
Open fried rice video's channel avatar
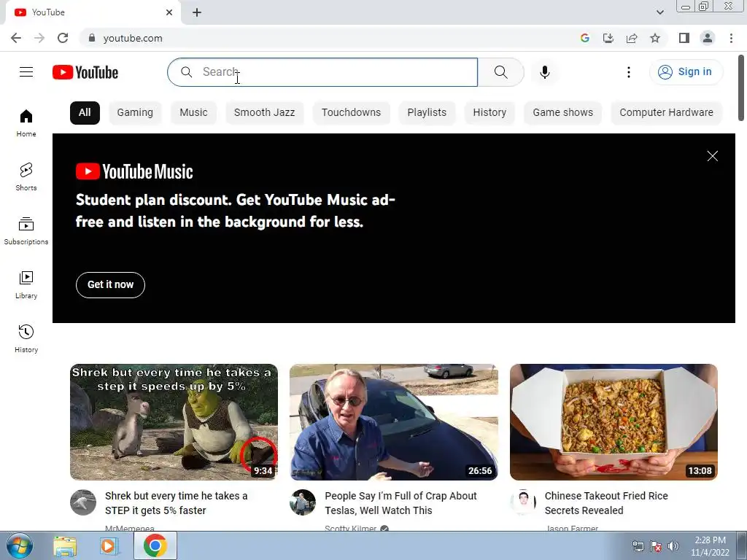[522, 502]
